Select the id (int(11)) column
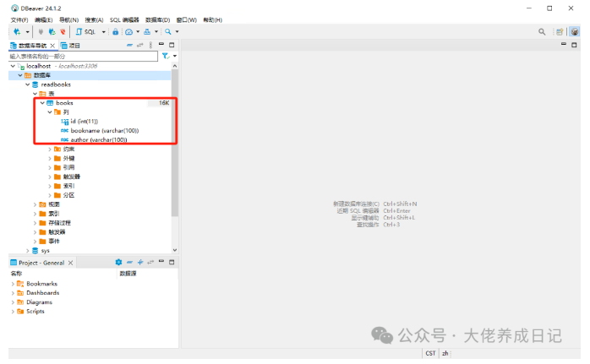 point(85,122)
